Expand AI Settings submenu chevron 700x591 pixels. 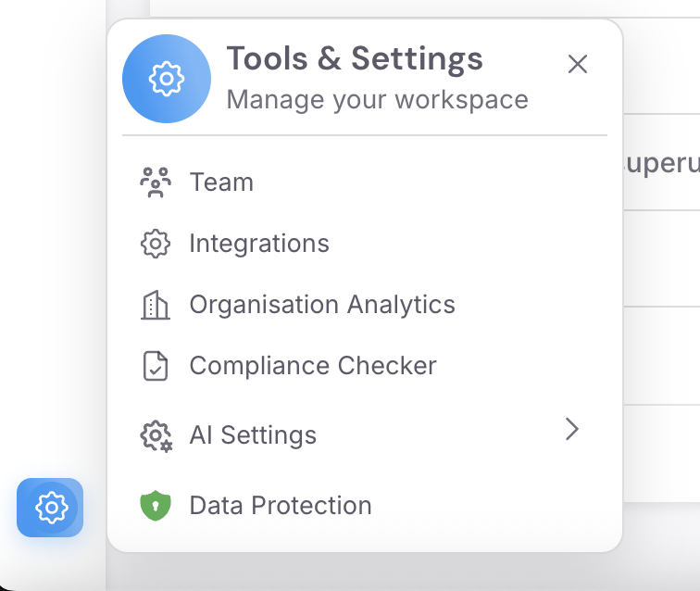(x=572, y=429)
